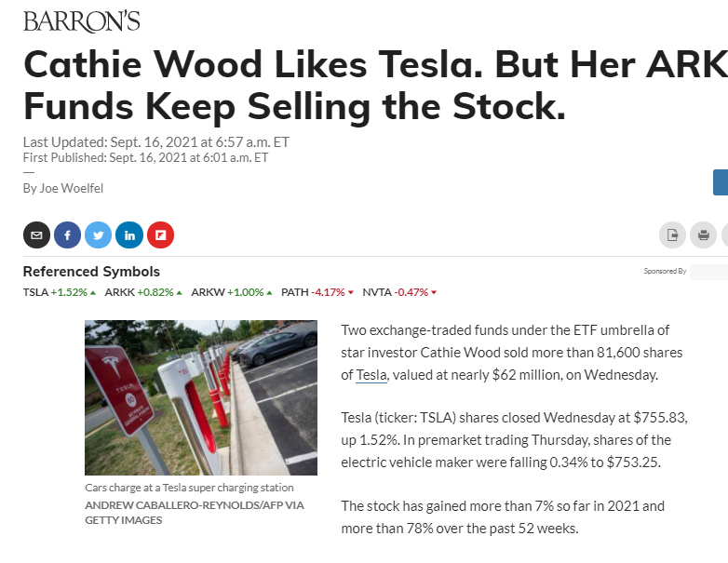
Task: Open ARKK symbol quote
Action: coord(120,292)
